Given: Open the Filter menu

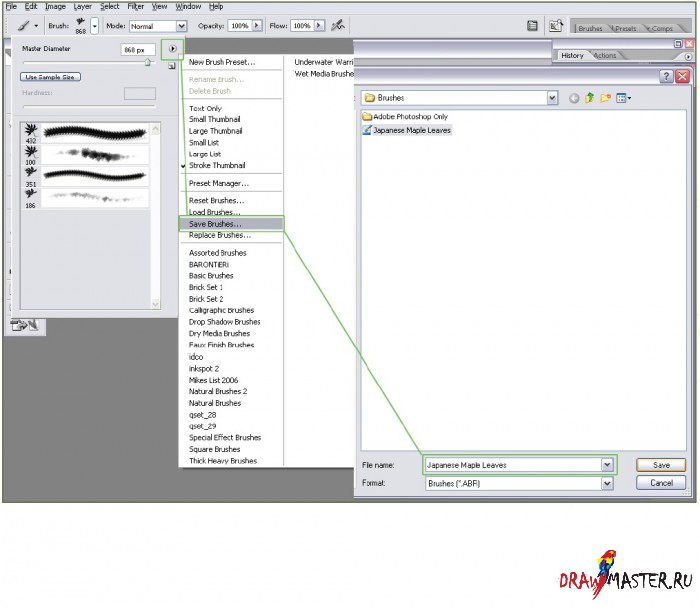Looking at the screenshot, I should pyautogui.click(x=136, y=6).
